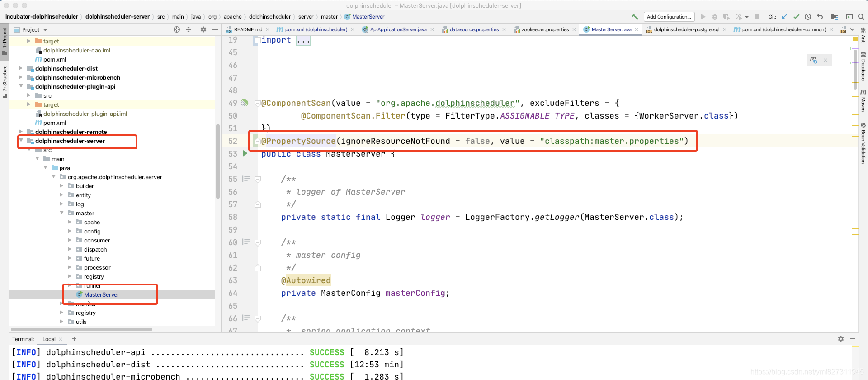Screen dimensions: 868x380
Task: Open run options dropdown arrow in toolbar
Action: pos(747,17)
